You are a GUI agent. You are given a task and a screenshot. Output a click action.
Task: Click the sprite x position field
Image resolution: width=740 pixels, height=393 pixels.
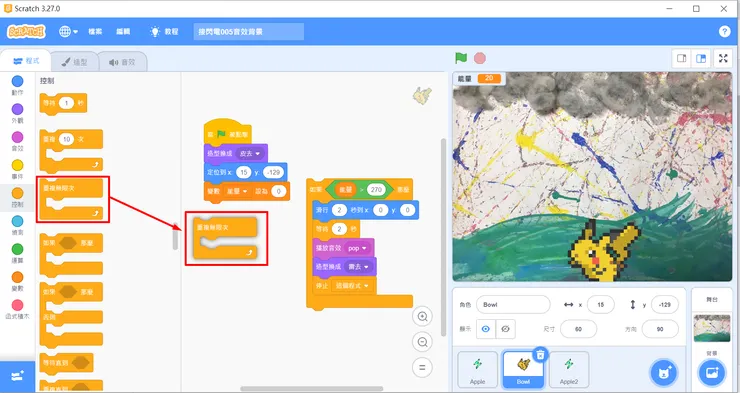click(x=600, y=305)
